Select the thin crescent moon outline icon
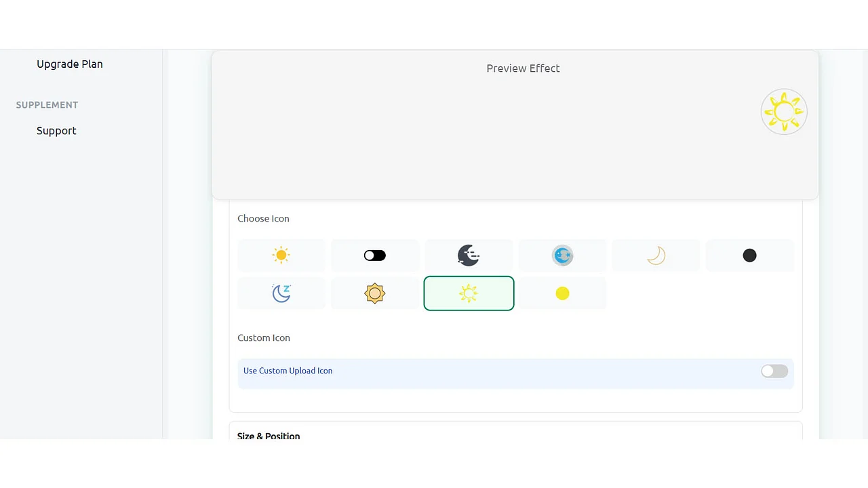Image resolution: width=868 pixels, height=488 pixels. 656,256
